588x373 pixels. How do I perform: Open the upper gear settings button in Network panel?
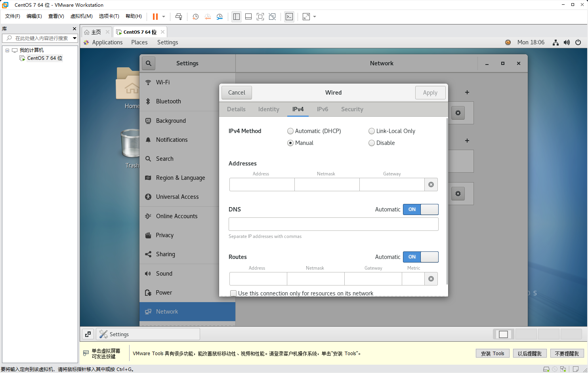458,113
